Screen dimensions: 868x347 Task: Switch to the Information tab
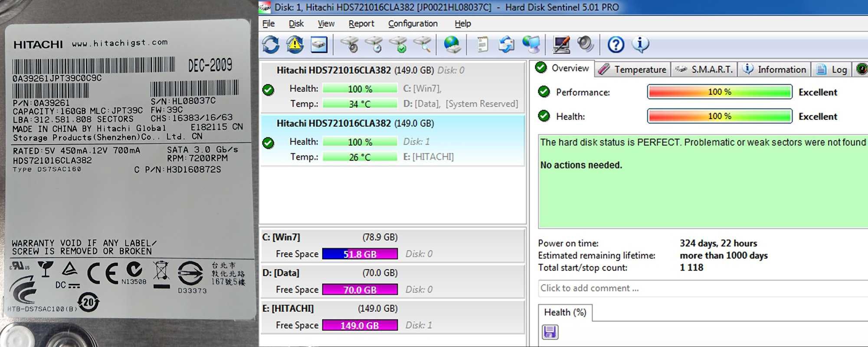pos(774,69)
